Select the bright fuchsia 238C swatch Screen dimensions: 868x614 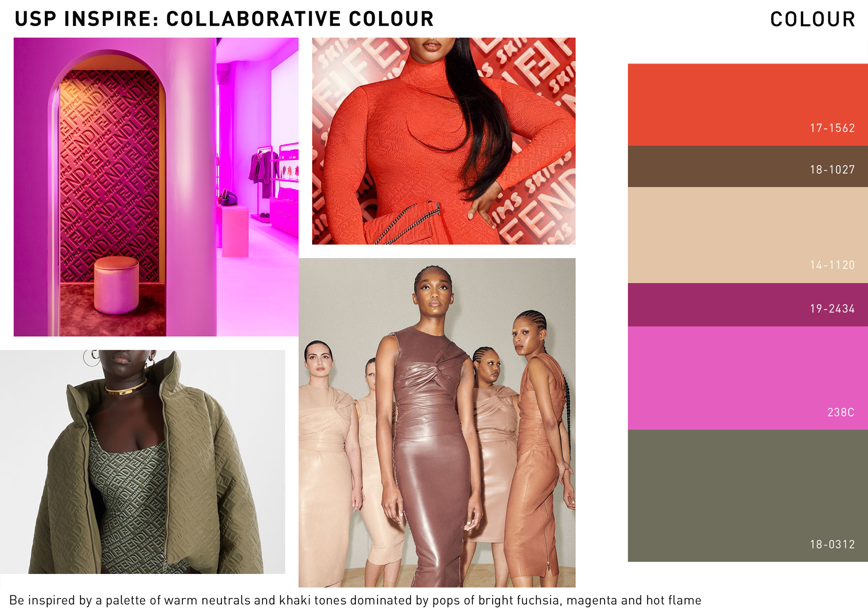tap(747, 378)
